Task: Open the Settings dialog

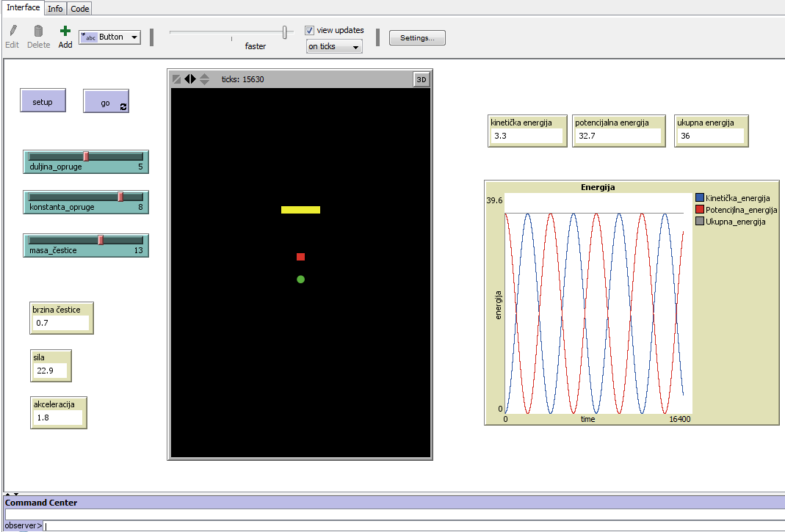Action: pos(417,37)
